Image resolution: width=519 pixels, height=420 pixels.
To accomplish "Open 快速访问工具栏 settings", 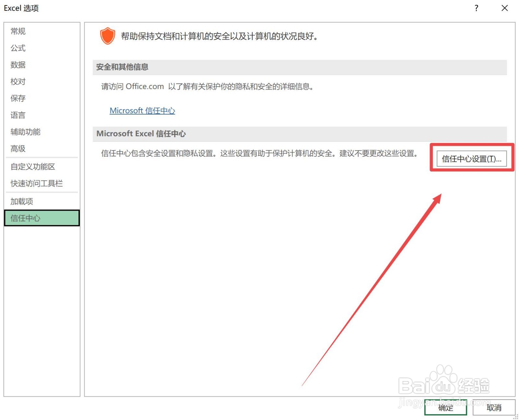I will coord(42,183).
